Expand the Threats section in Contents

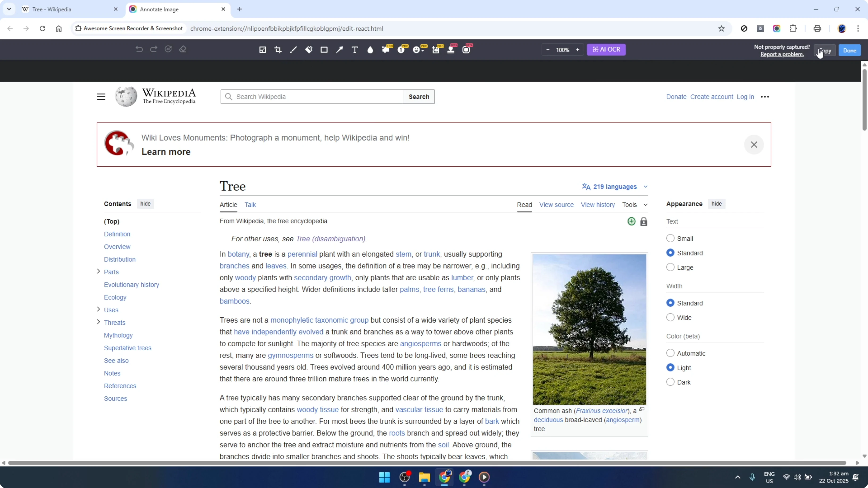pos(98,322)
